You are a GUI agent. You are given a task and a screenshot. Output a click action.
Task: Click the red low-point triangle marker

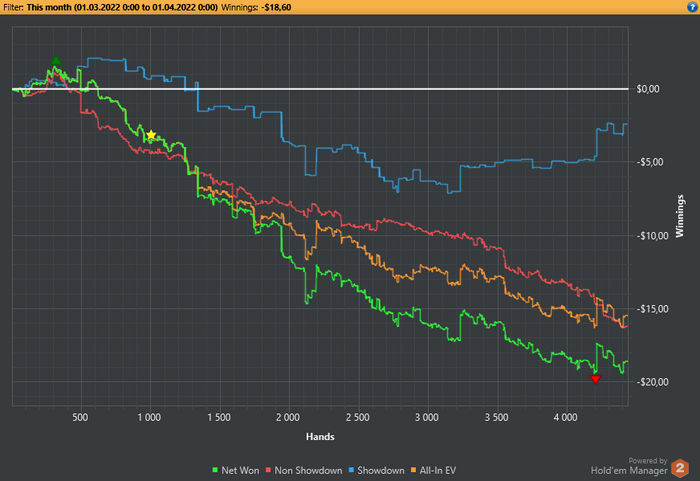tap(595, 380)
